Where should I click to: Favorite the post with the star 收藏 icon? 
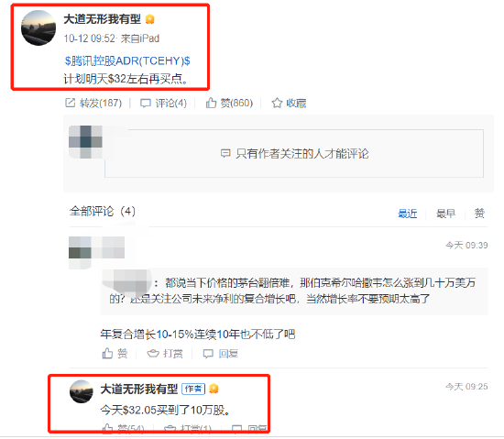point(277,103)
